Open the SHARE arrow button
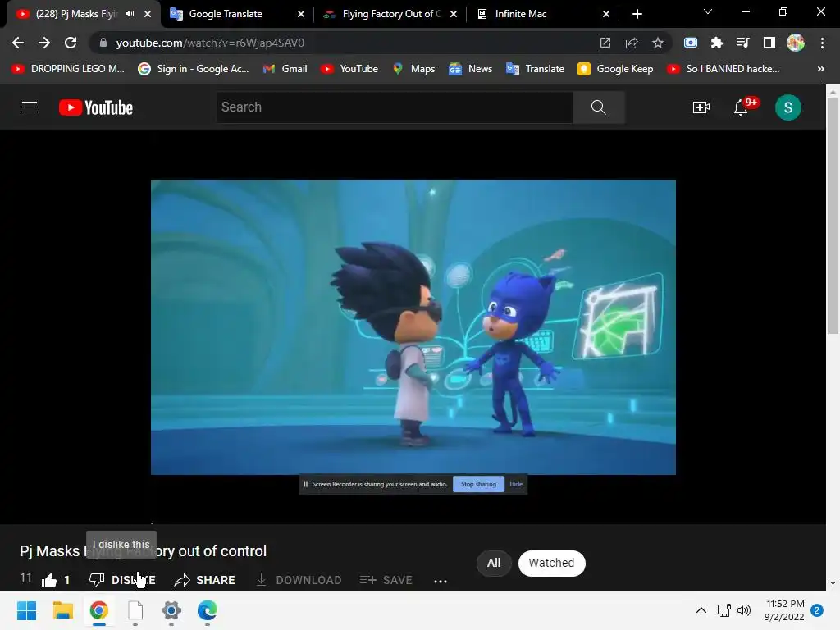This screenshot has height=630, width=840. pyautogui.click(x=204, y=580)
